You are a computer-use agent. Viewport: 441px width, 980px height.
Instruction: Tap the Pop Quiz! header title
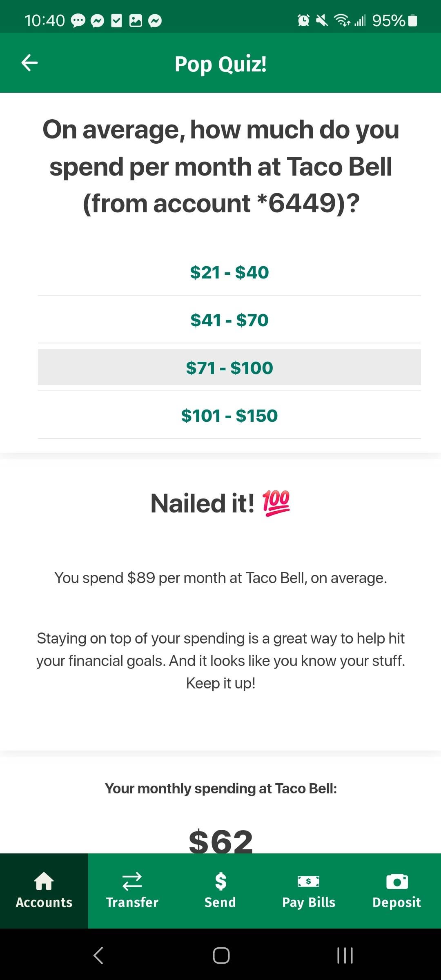[x=220, y=64]
